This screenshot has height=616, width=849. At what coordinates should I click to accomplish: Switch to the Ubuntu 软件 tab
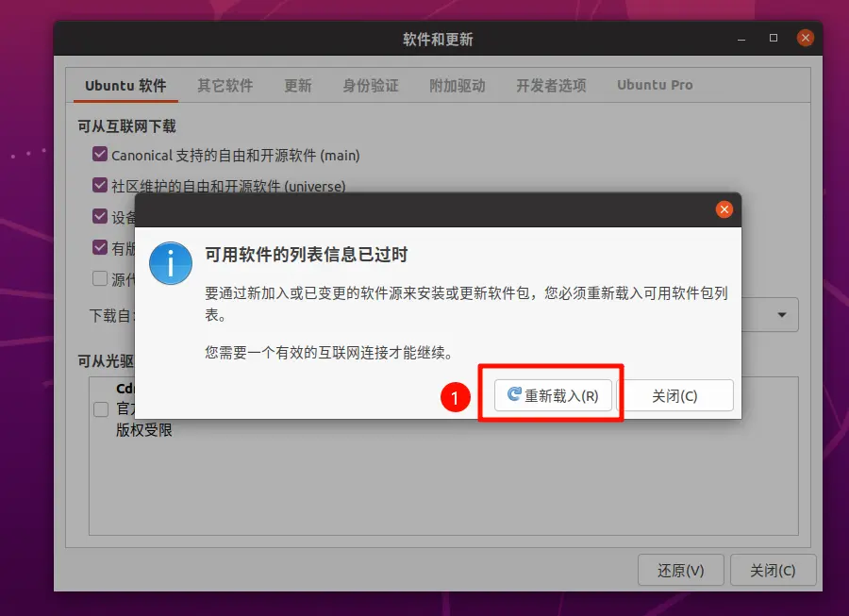[125, 86]
